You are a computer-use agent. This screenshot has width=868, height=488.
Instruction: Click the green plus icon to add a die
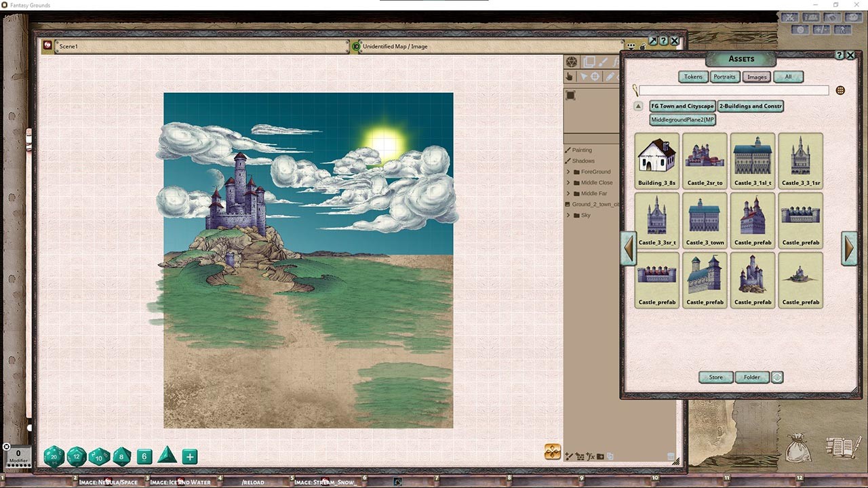click(x=189, y=457)
